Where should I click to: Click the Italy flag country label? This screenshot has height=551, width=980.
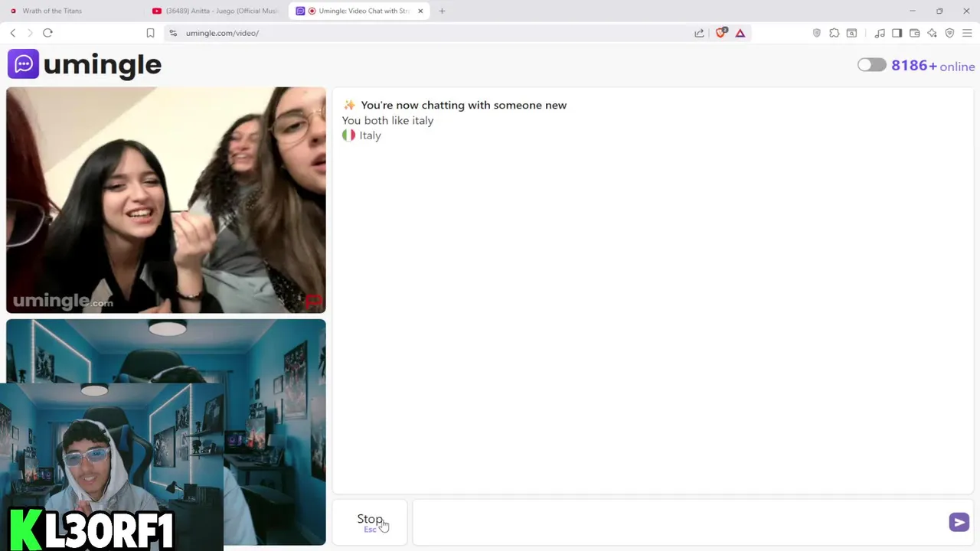(x=361, y=135)
